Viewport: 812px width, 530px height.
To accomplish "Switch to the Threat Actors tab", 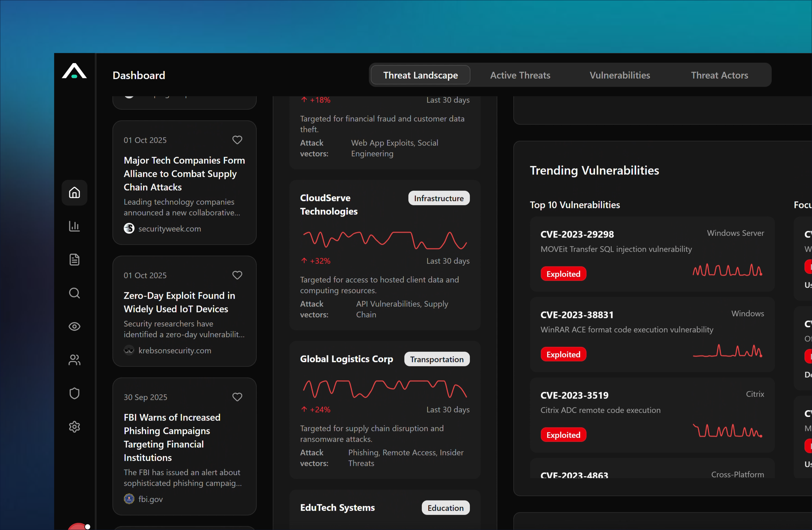I will 719,75.
